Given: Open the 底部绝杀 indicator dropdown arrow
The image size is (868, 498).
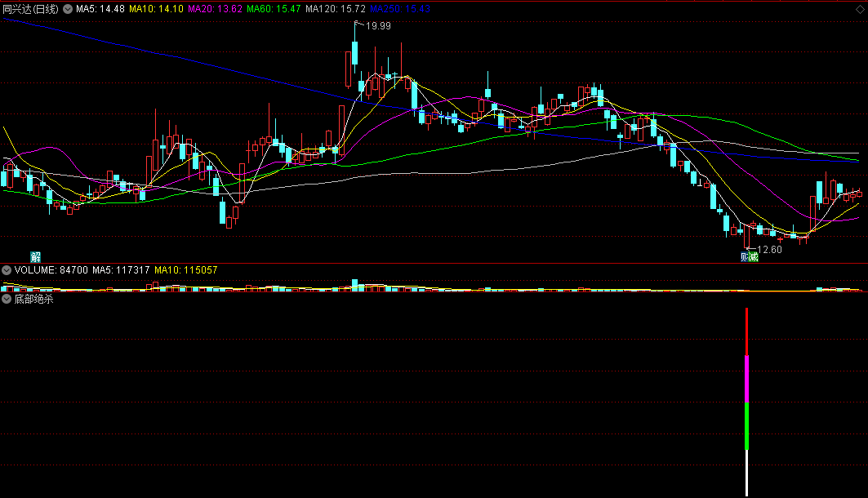Looking at the screenshot, I should pyautogui.click(x=7, y=299).
